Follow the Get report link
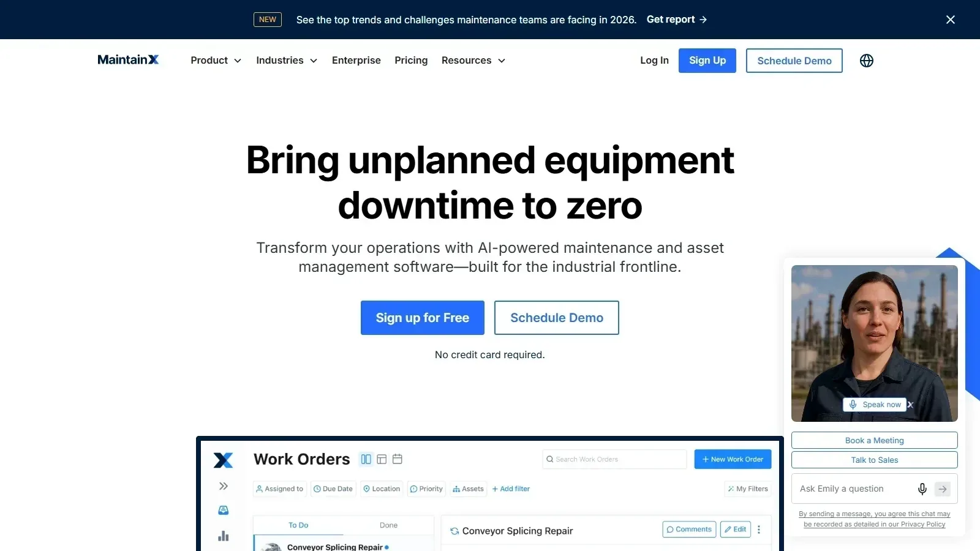Viewport: 980px width, 551px height. click(x=677, y=20)
